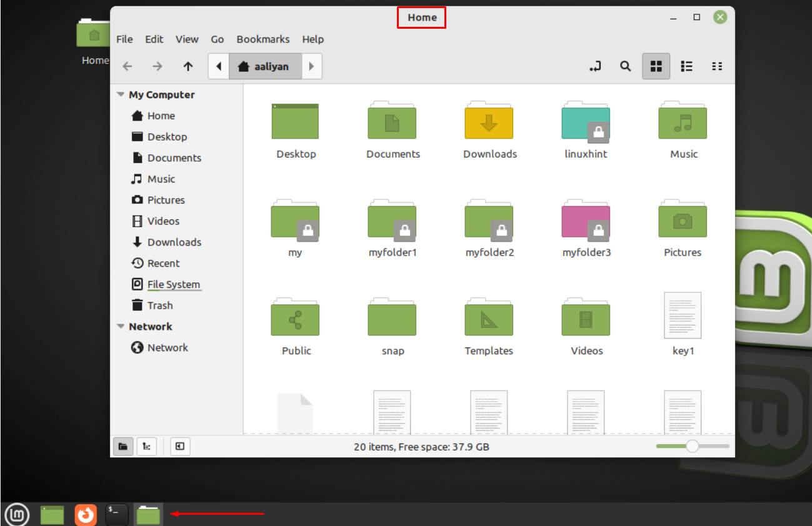Image resolution: width=812 pixels, height=526 pixels.
Task: Select the Templates folder icon
Action: 489,317
